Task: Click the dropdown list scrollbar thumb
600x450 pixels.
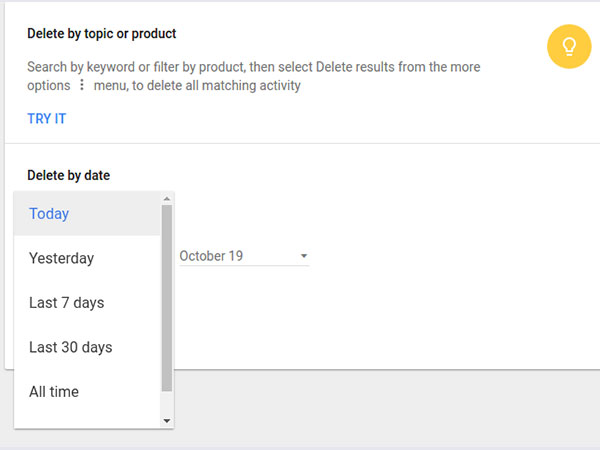Action: [167, 298]
